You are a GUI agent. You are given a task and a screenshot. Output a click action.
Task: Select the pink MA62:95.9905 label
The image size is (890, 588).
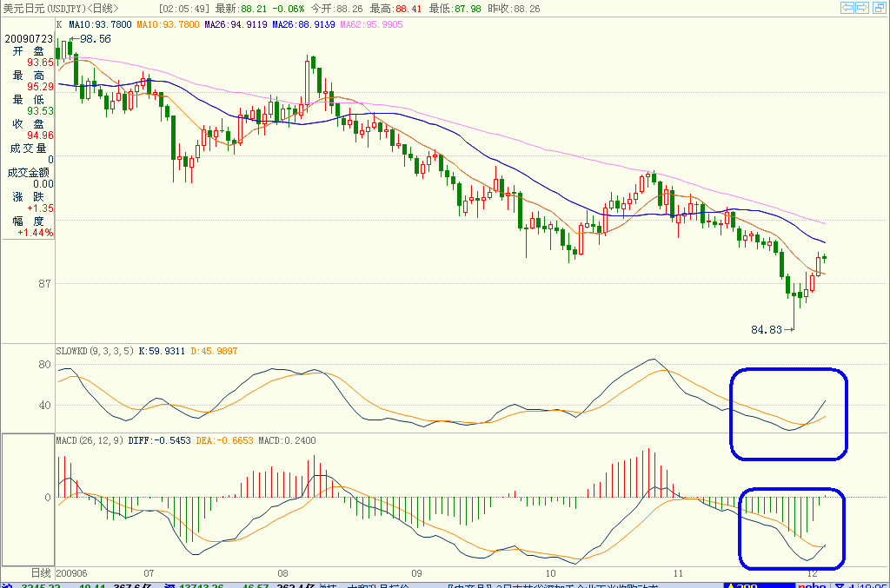[371, 24]
